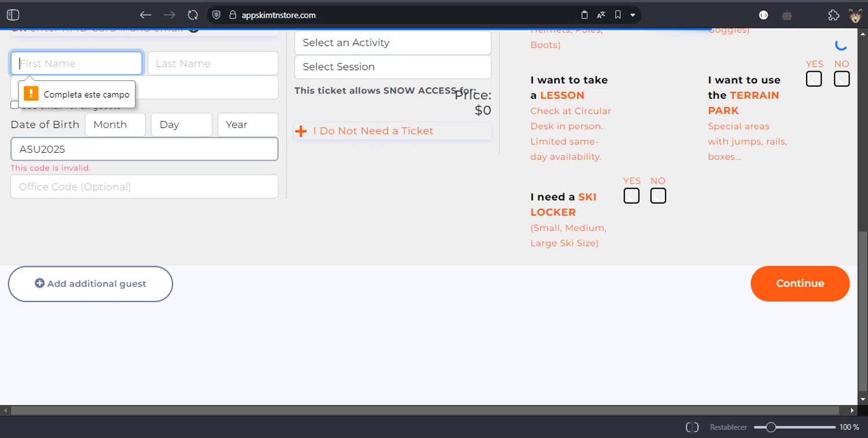This screenshot has height=438, width=868.
Task: Click the Add additional guest button
Action: point(90,284)
